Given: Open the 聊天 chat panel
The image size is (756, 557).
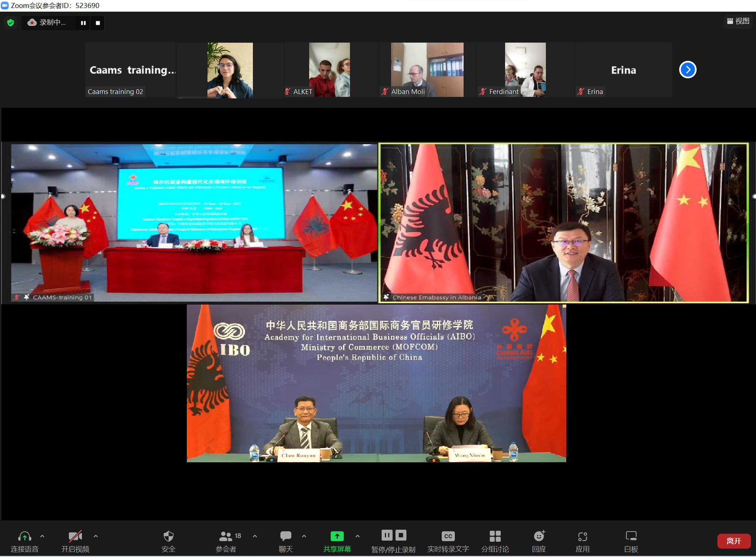Looking at the screenshot, I should (x=286, y=536).
